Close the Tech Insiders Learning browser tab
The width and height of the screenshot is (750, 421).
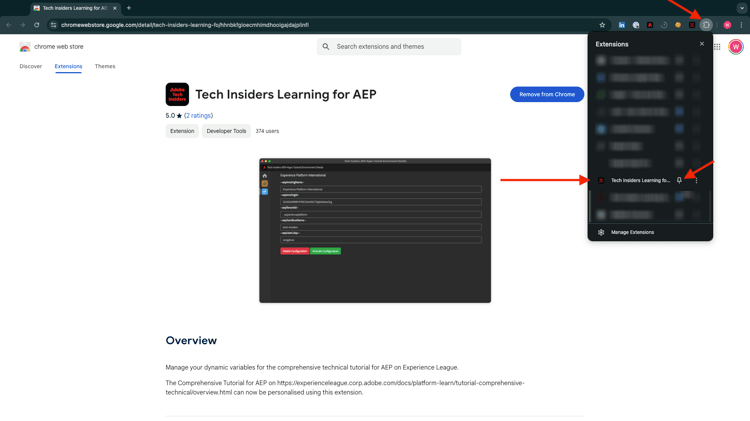(115, 8)
